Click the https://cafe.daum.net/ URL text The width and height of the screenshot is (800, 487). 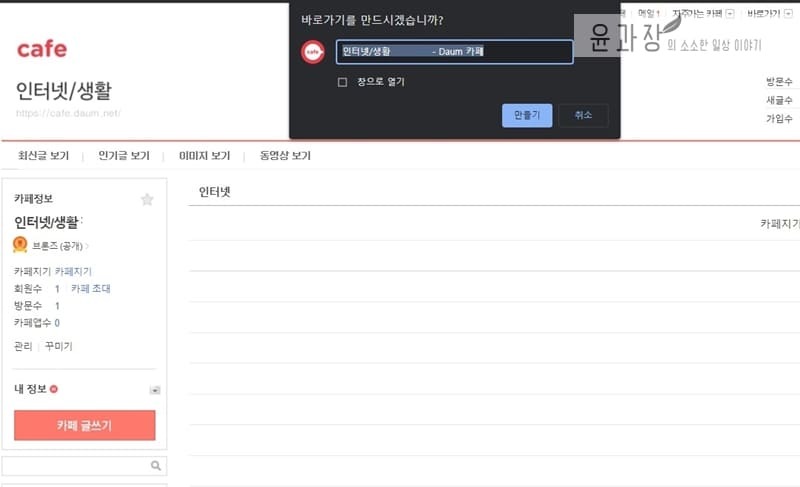[x=68, y=113]
